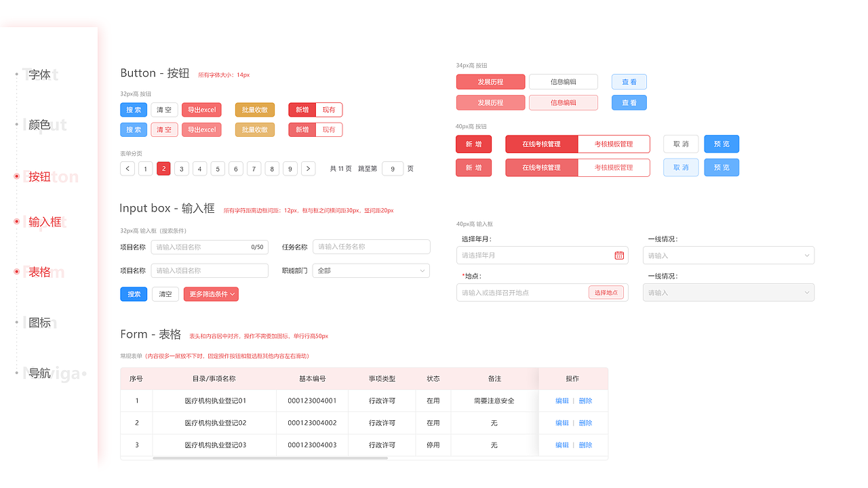
Task: Click the 搜索 search button
Action: 134,109
